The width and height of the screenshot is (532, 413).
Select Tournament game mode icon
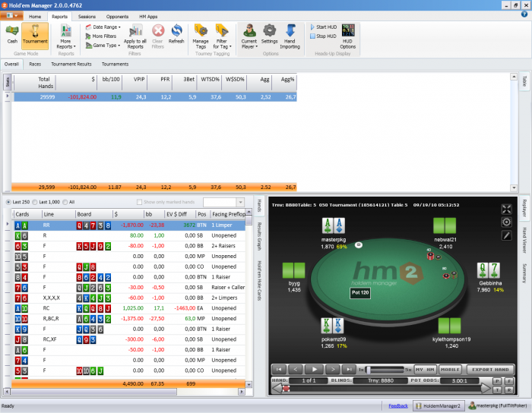[35, 34]
